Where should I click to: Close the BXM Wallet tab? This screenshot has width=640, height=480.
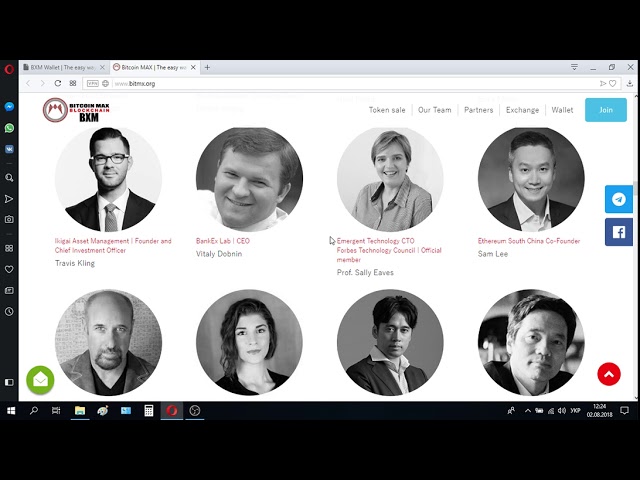pyautogui.click(x=102, y=67)
